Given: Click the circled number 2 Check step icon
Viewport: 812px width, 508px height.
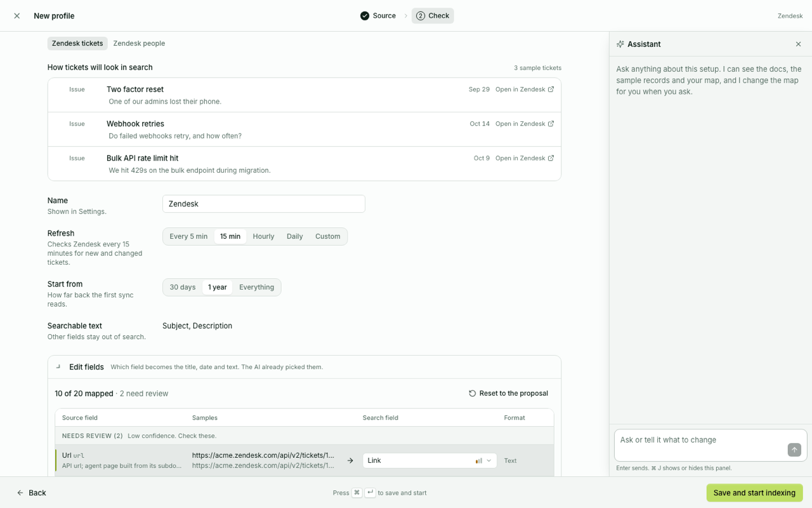Looking at the screenshot, I should (x=421, y=16).
